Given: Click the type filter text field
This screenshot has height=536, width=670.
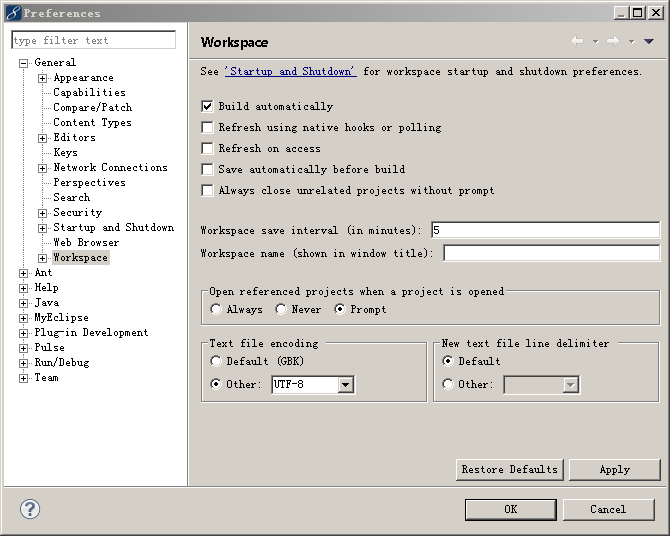Looking at the screenshot, I should tap(94, 40).
